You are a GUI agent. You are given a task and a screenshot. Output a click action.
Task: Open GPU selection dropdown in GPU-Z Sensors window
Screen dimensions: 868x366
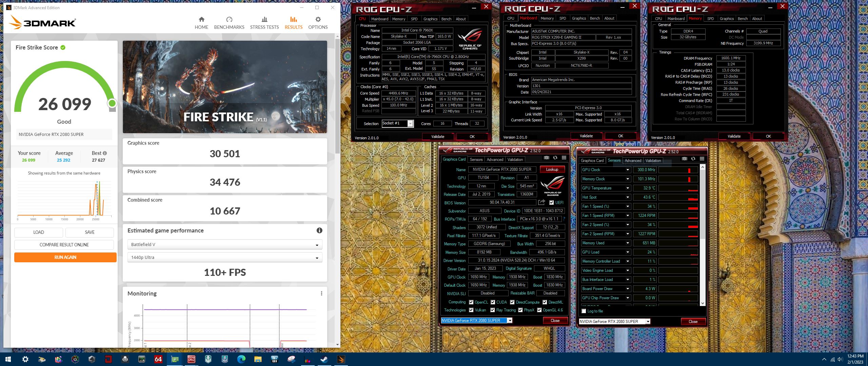(614, 322)
